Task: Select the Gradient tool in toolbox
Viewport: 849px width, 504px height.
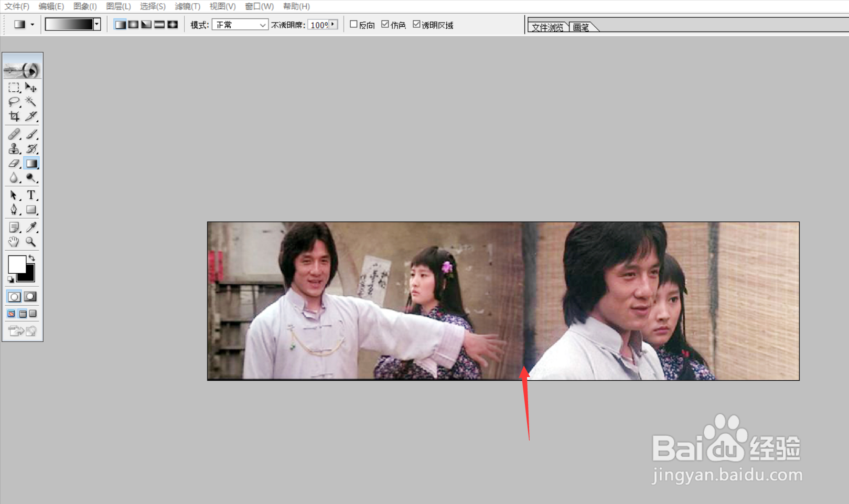Action: (31, 164)
